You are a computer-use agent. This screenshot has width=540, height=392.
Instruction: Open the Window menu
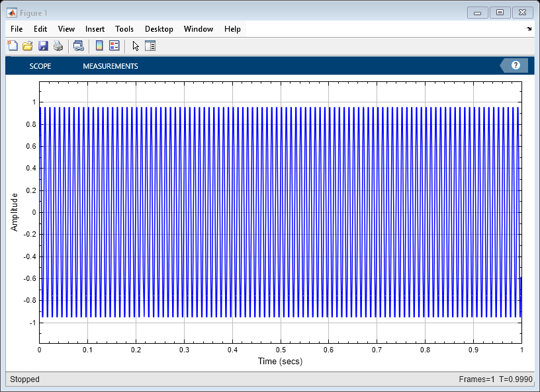coord(199,29)
